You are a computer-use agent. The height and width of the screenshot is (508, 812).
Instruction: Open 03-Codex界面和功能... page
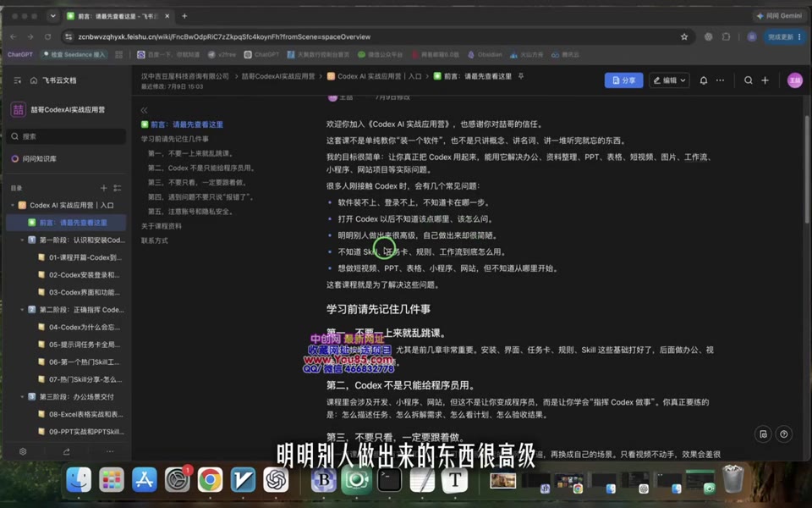(80, 292)
